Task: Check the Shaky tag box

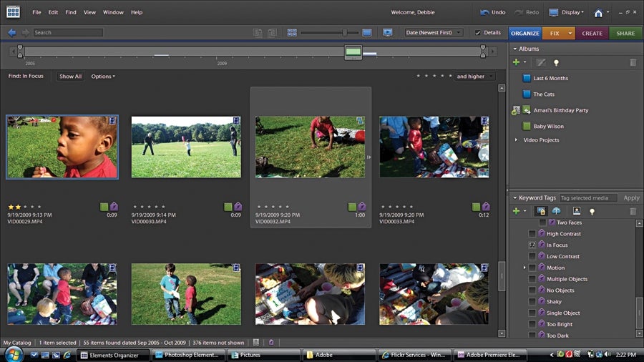Action: [x=532, y=302]
